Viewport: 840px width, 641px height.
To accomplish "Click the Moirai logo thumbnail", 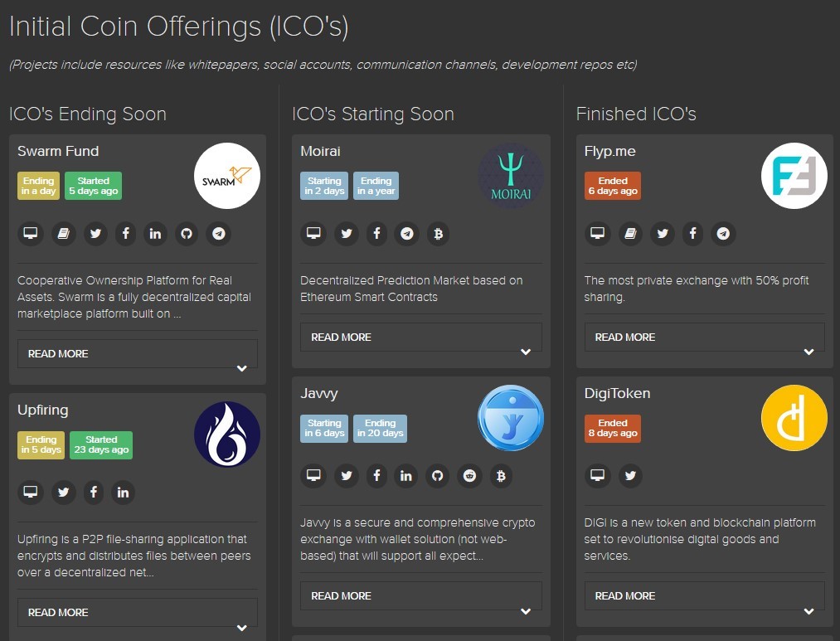I will pos(511,176).
